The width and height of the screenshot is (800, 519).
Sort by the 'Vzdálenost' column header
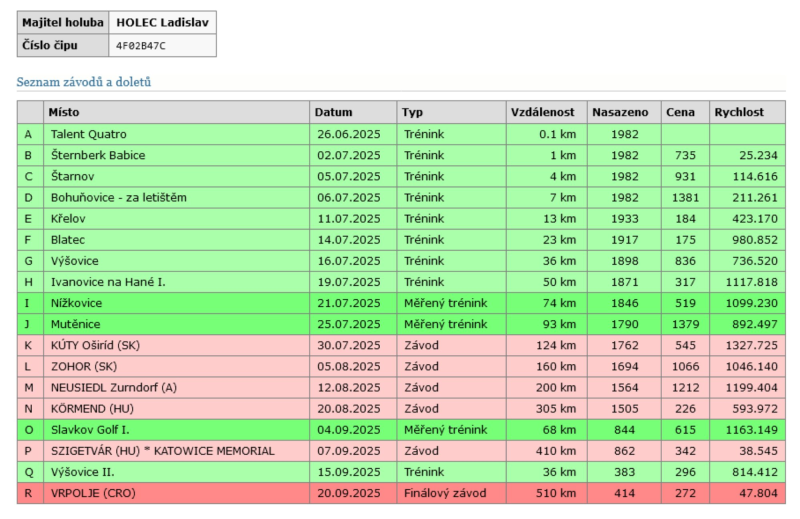pyautogui.click(x=541, y=112)
